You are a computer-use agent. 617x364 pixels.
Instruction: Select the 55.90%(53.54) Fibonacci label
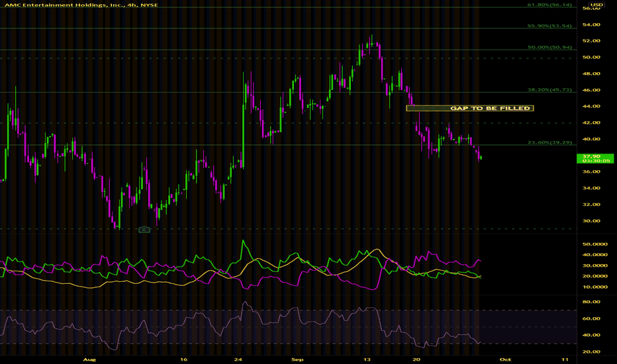pos(549,26)
